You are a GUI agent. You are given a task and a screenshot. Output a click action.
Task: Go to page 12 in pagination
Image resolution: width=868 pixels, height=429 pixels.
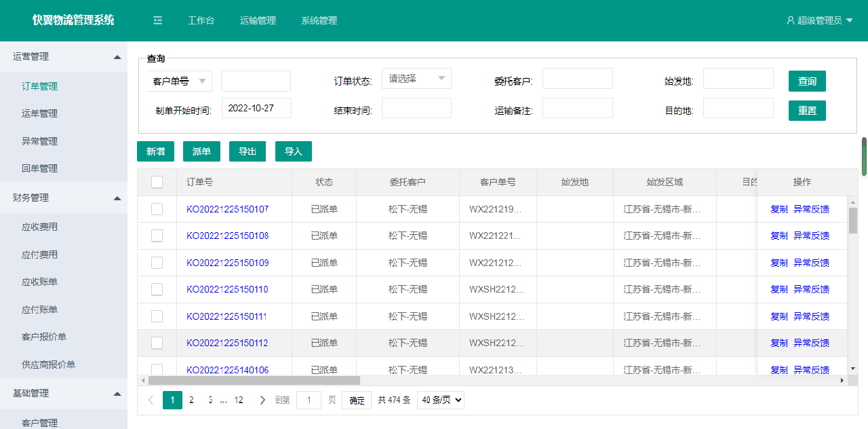[239, 400]
